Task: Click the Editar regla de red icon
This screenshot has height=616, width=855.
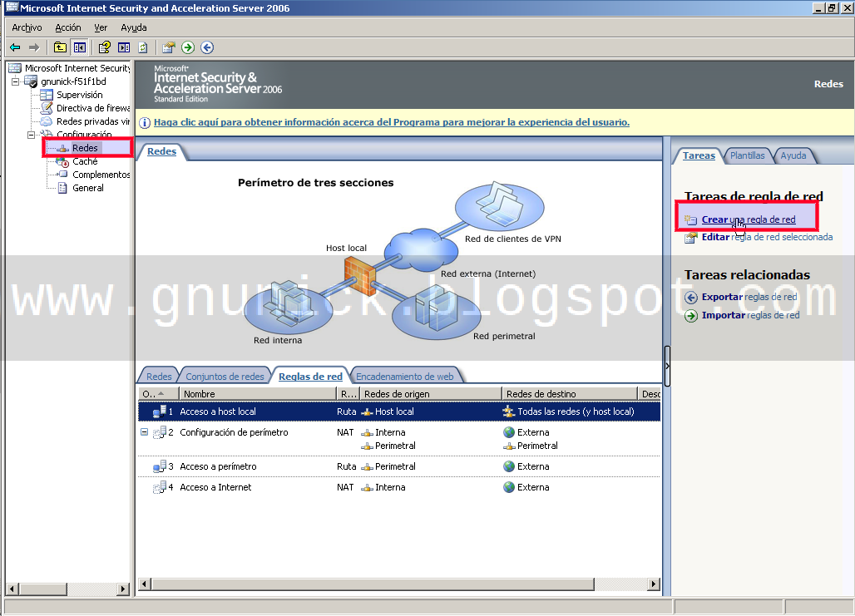Action: [691, 238]
